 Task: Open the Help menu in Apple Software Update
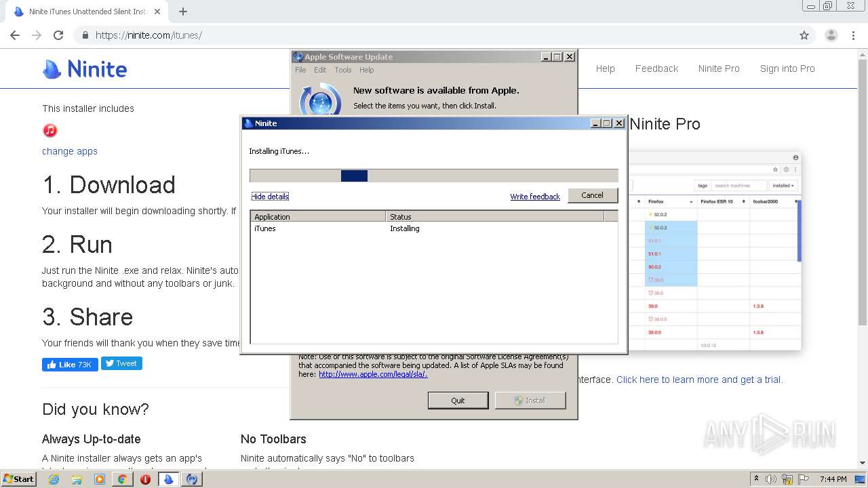tap(366, 70)
